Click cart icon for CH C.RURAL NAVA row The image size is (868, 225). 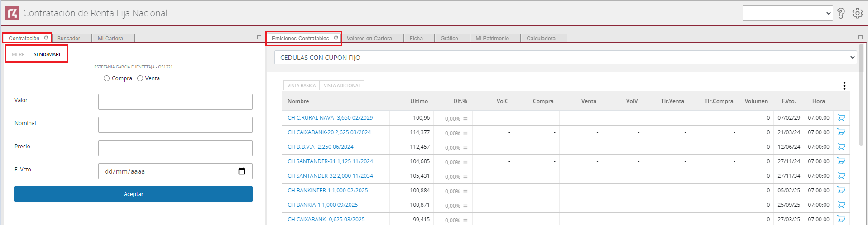[841, 117]
